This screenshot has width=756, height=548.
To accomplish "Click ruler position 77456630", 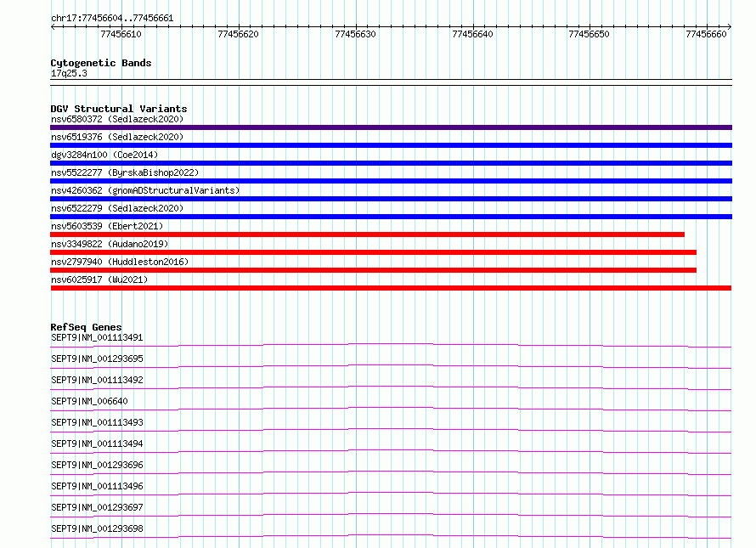I will 355,34.
